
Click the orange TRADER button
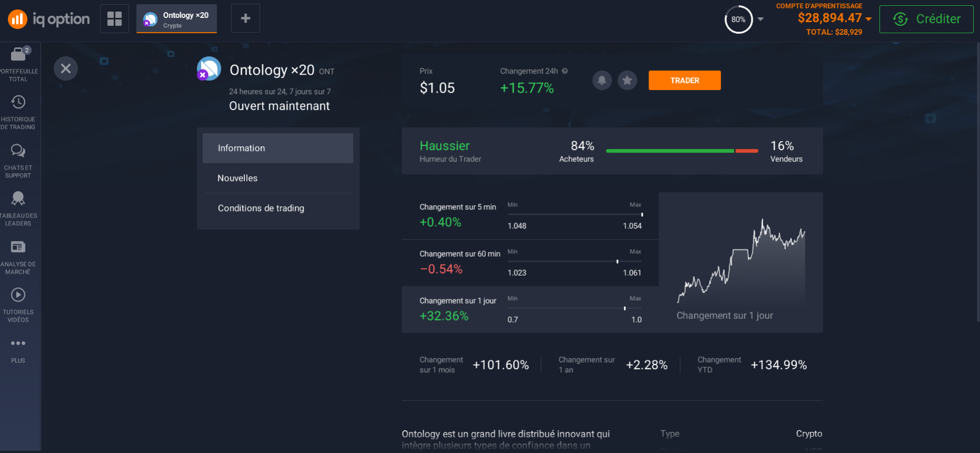click(685, 80)
